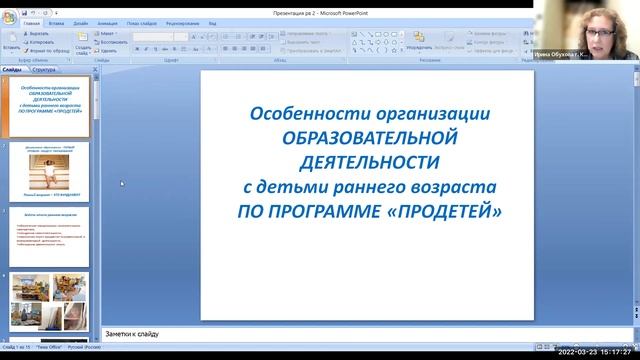640x360 pixels.
Task: Open the Customize Quick Access Toolbar arrow
Action: (56, 13)
